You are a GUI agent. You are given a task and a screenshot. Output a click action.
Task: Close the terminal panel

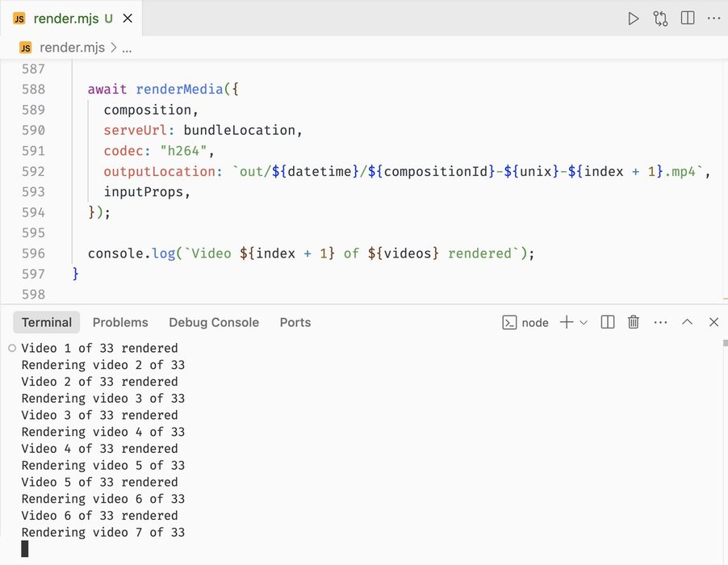click(713, 322)
